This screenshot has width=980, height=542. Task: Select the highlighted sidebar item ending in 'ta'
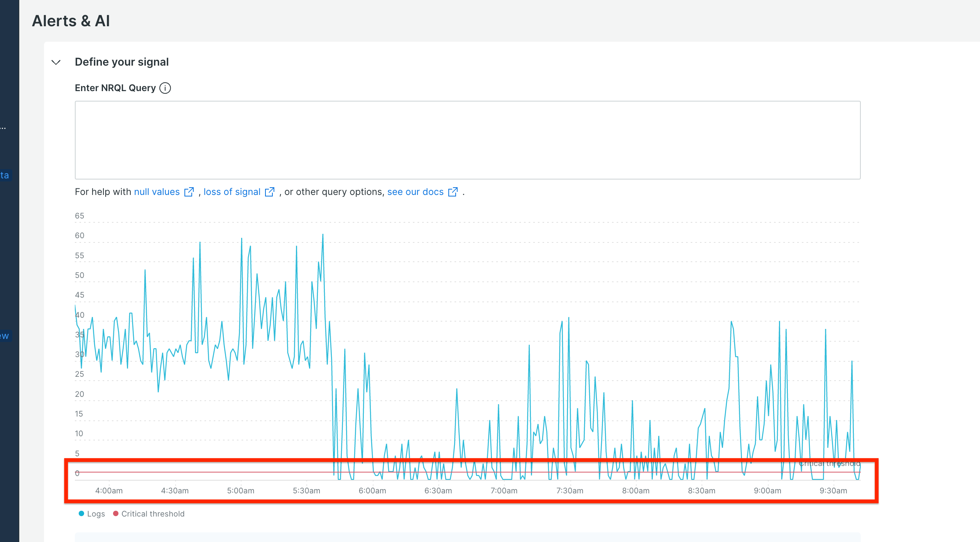(5, 175)
